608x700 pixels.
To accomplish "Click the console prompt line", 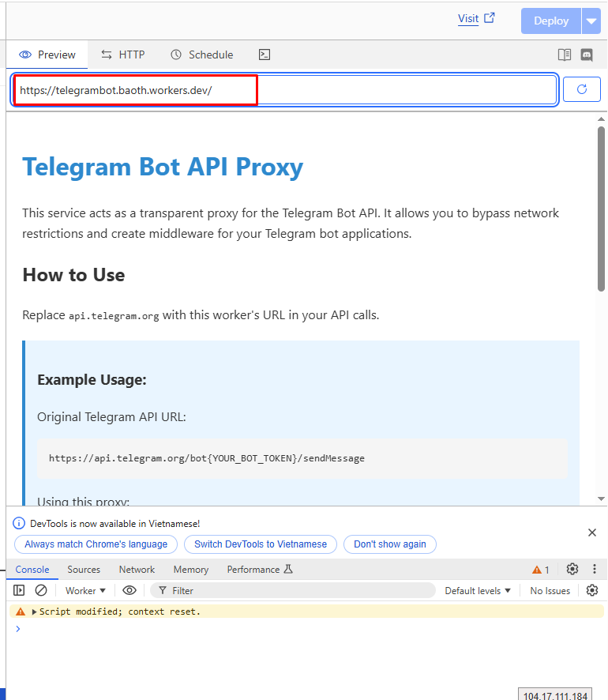I will pyautogui.click(x=306, y=629).
